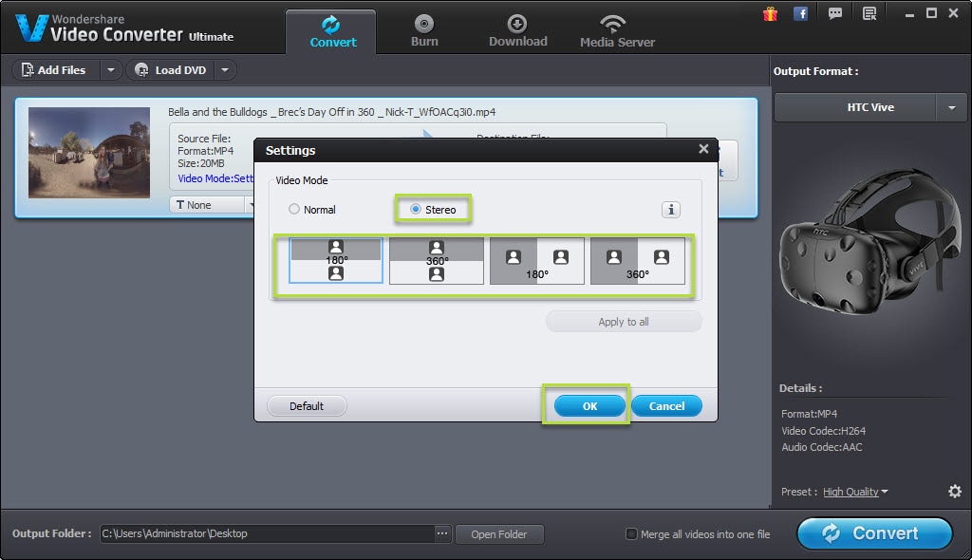Open the High Quality preset dropdown
Image resolution: width=972 pixels, height=560 pixels.
[855, 491]
